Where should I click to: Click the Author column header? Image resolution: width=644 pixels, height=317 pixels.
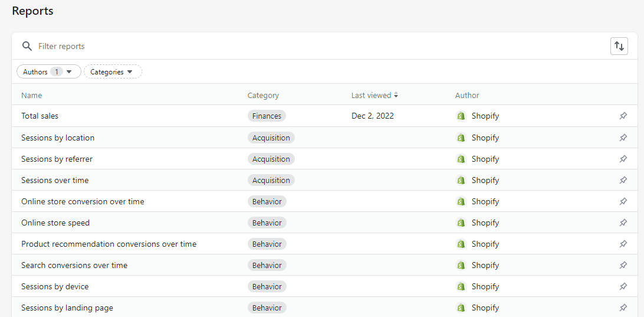coord(467,96)
